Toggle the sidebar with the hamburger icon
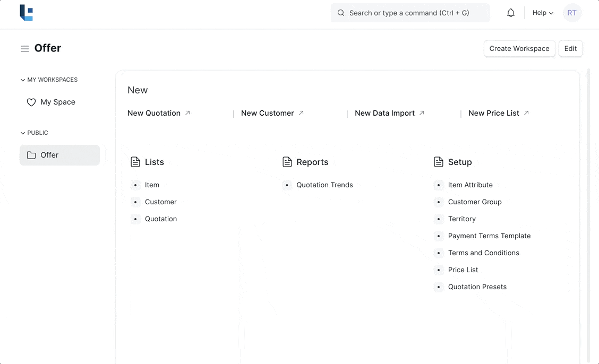The image size is (599, 364). point(25,49)
